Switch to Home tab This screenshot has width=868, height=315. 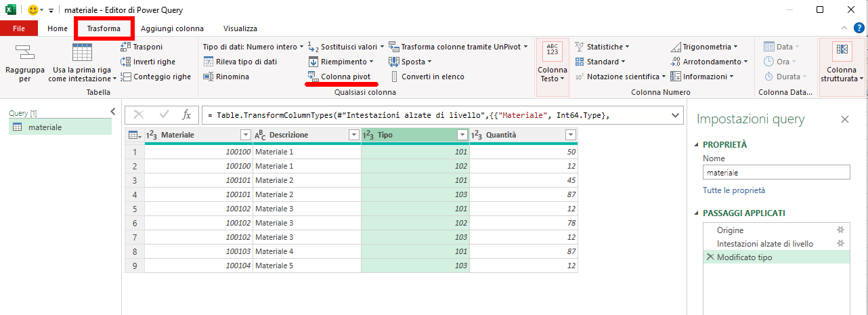(x=58, y=28)
